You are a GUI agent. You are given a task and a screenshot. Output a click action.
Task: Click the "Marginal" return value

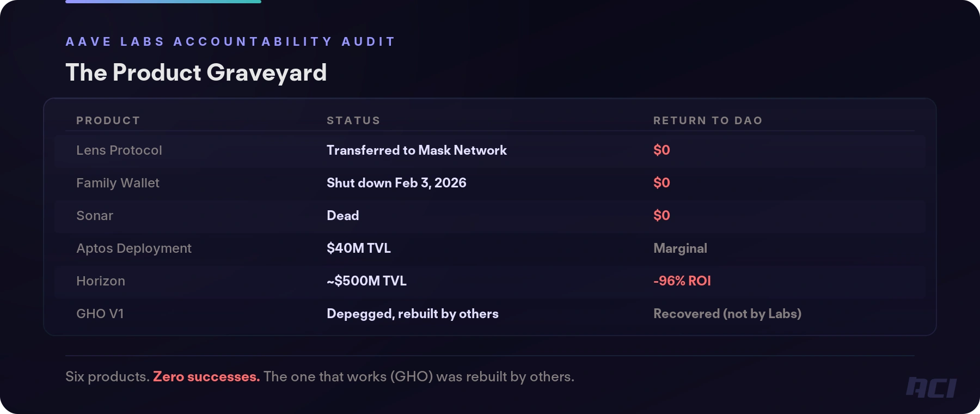click(x=680, y=248)
